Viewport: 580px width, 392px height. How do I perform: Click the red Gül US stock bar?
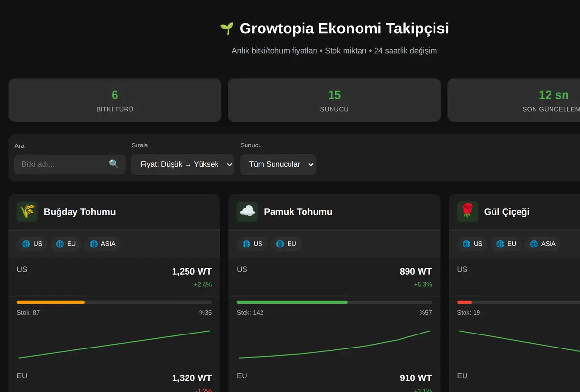point(464,302)
